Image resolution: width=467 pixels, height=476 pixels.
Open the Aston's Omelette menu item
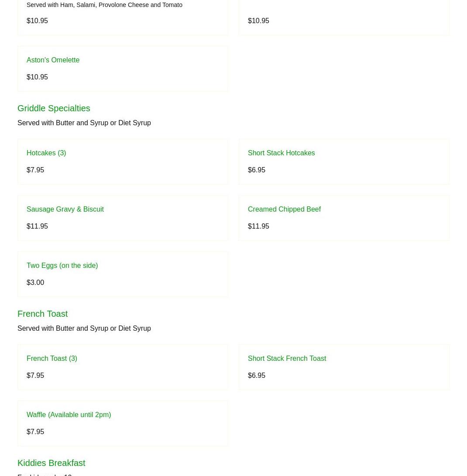[x=53, y=60]
